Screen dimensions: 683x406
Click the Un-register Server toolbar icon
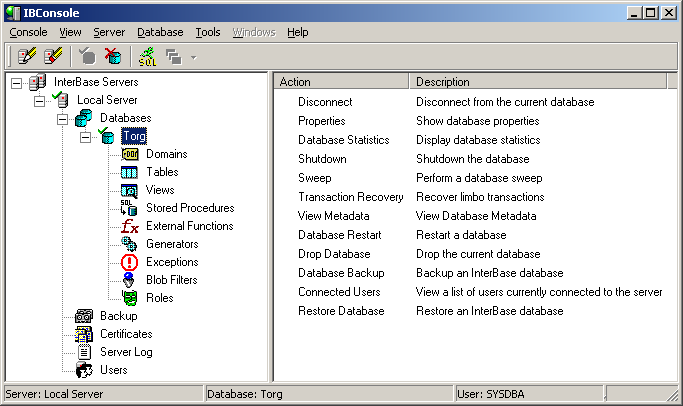[53, 56]
